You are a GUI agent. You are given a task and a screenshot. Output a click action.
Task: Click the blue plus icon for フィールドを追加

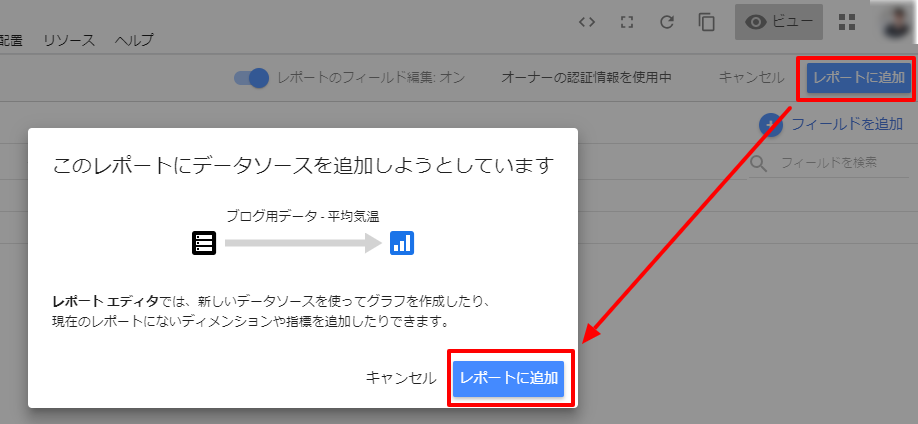click(x=770, y=124)
